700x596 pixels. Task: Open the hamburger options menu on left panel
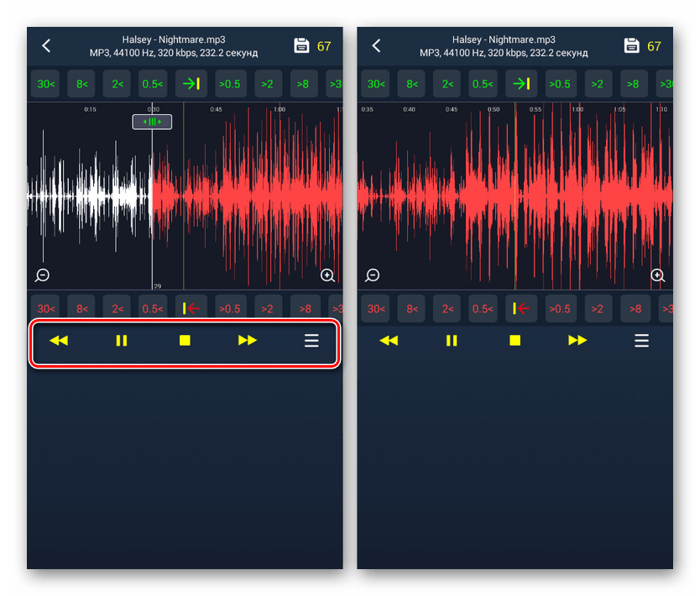click(x=311, y=340)
